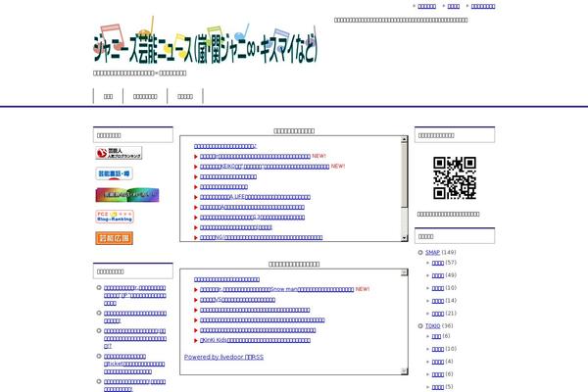Open feed headline containing 'A LIFE'
The width and height of the screenshot is (588, 392).
point(255,197)
